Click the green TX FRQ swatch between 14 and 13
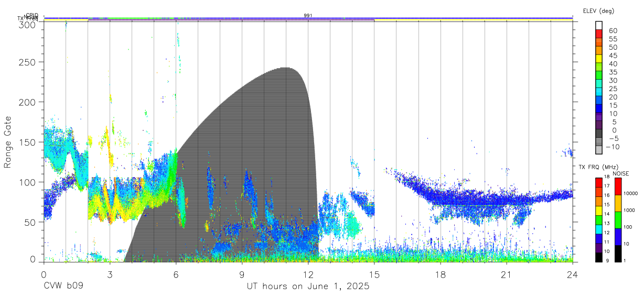The height and width of the screenshot is (297, 644). (x=598, y=219)
